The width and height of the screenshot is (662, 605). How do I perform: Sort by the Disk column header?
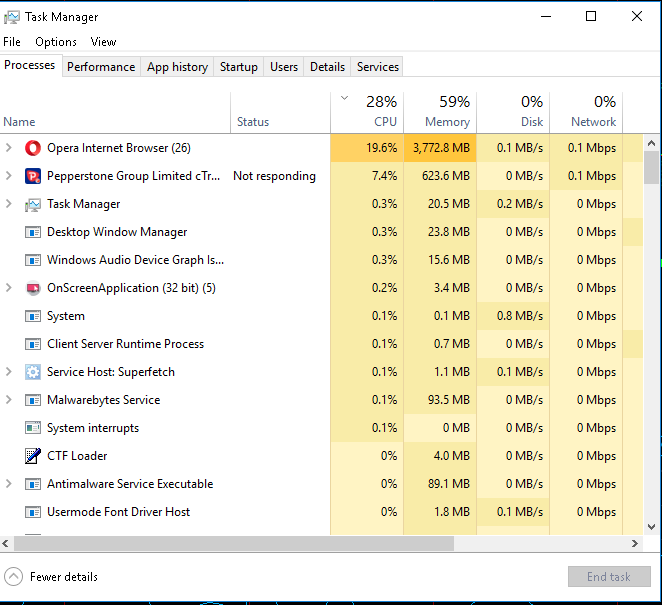tap(513, 113)
